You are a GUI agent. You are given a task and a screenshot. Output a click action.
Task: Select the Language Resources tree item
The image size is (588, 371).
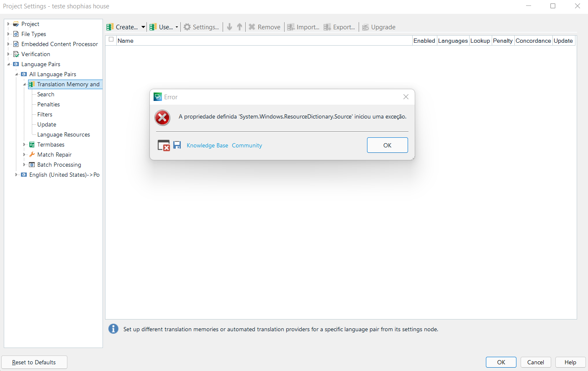coord(64,134)
